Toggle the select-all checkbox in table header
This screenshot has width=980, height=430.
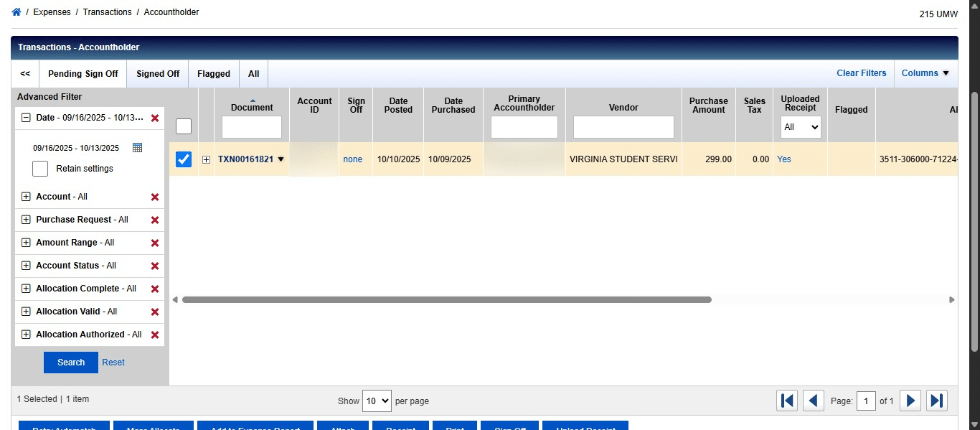pos(184,126)
